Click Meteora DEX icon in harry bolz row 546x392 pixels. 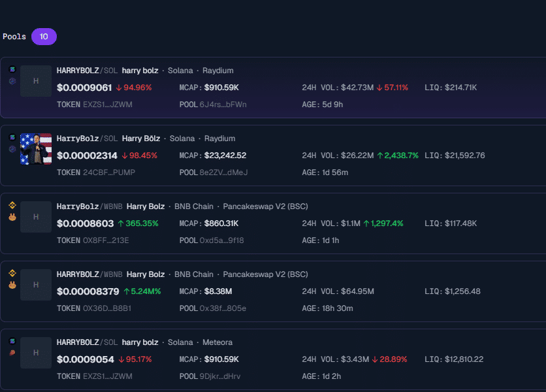pos(12,353)
